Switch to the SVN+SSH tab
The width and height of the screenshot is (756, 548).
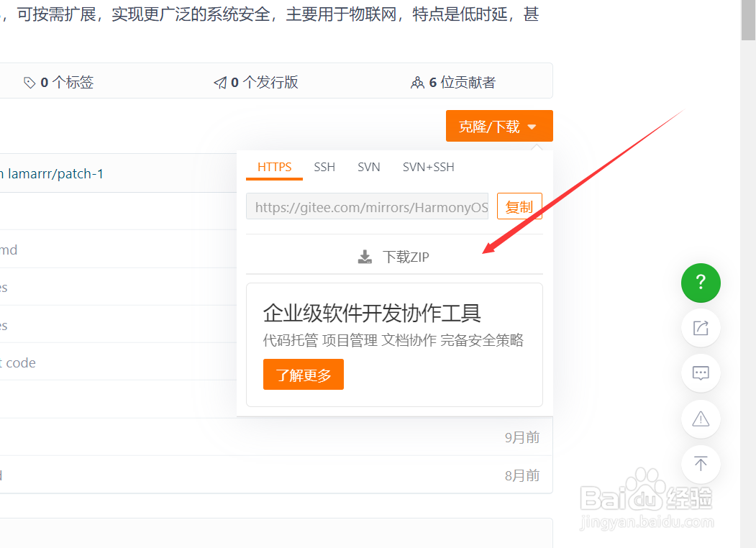click(428, 167)
